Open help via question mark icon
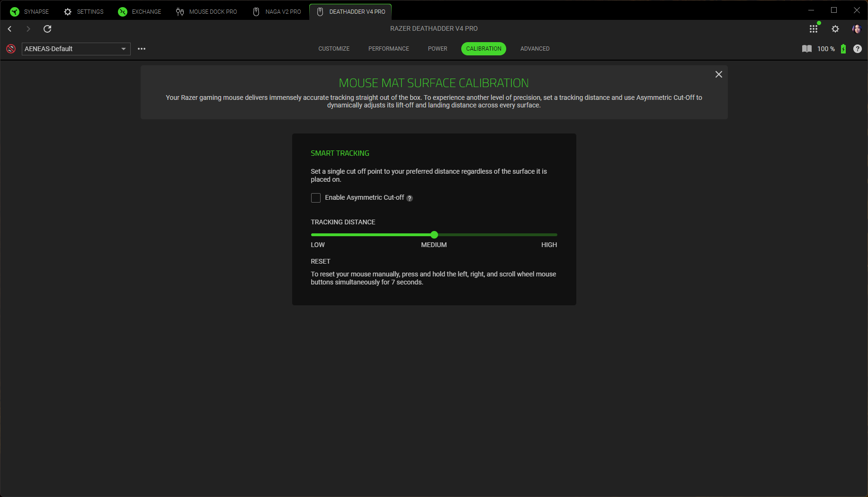The width and height of the screenshot is (868, 497). tap(858, 49)
